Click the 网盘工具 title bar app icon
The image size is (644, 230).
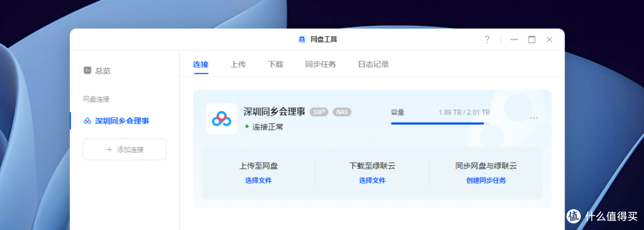coord(302,39)
